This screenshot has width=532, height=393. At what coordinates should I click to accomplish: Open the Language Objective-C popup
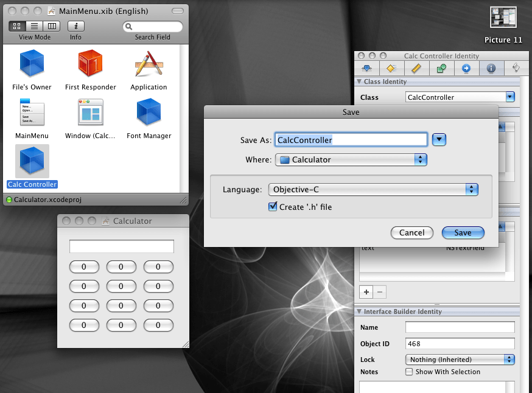click(x=373, y=190)
